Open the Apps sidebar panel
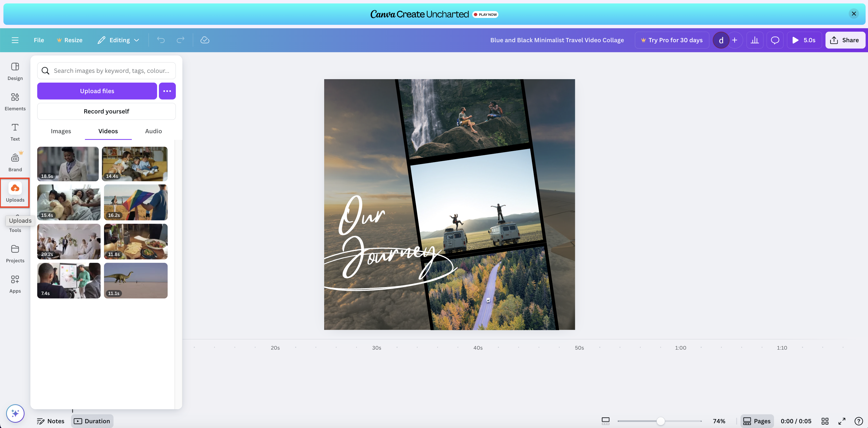The height and width of the screenshot is (428, 868). [15, 284]
